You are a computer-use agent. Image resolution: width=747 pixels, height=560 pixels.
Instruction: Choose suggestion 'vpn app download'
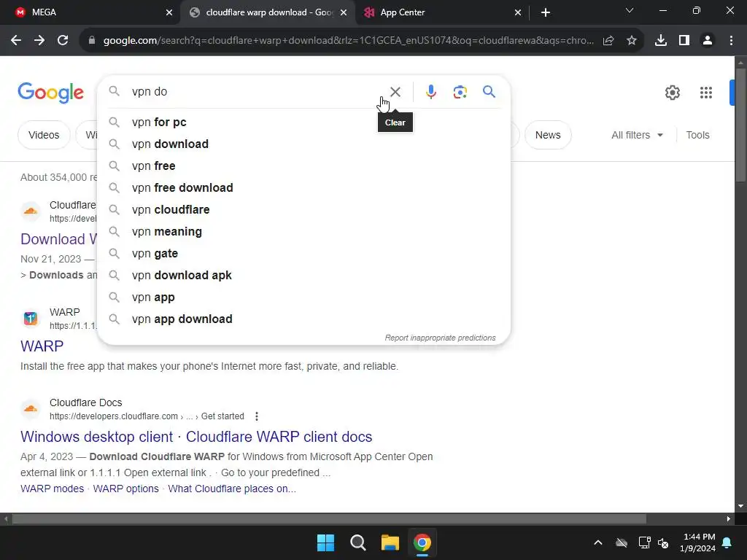(x=304, y=319)
